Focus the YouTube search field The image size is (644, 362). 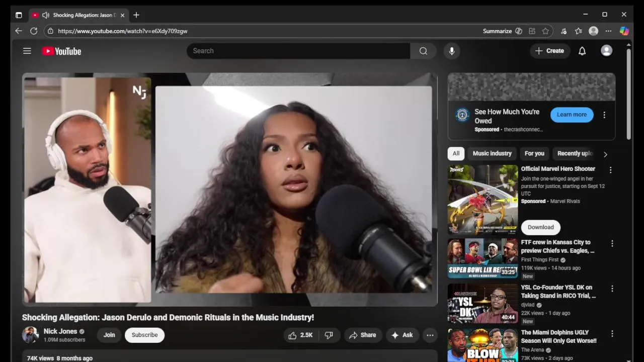pos(298,51)
